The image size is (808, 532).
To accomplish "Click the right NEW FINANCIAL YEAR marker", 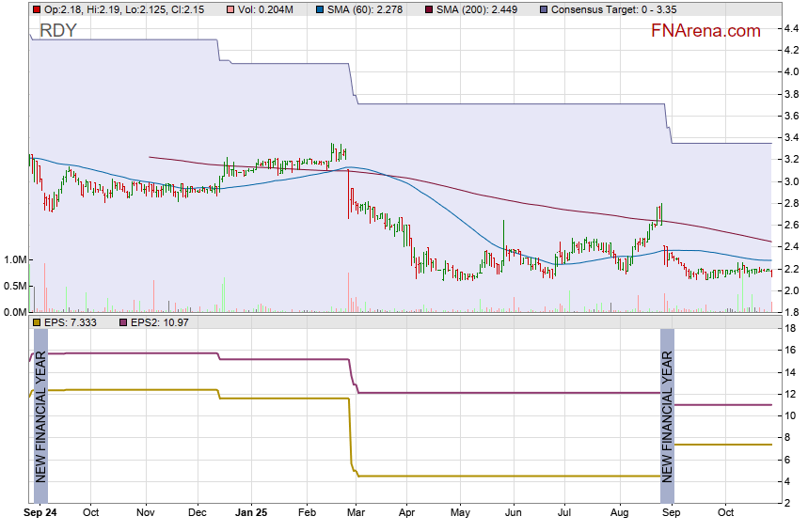I will [x=667, y=415].
